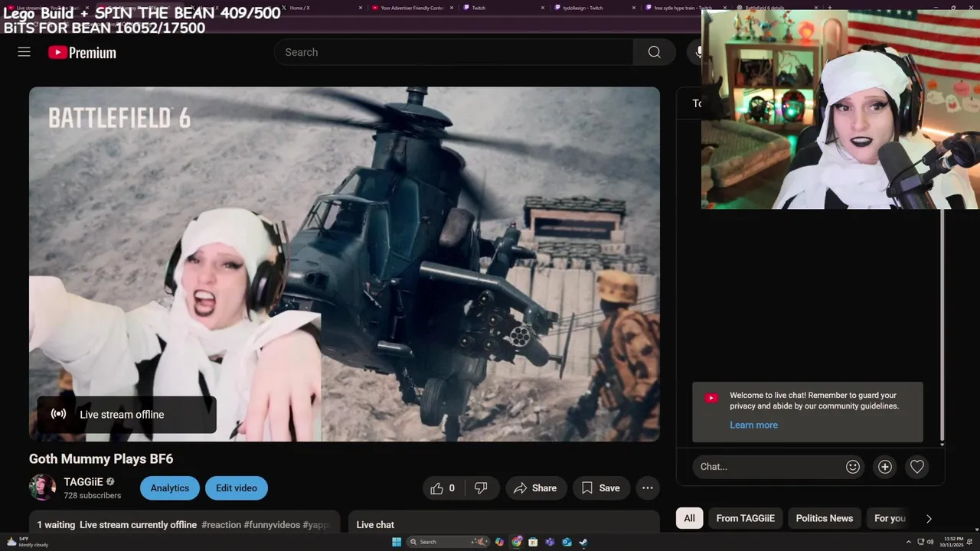Image resolution: width=980 pixels, height=551 pixels.
Task: Click the video title Goth Mummy Plays BF6
Action: [x=101, y=459]
